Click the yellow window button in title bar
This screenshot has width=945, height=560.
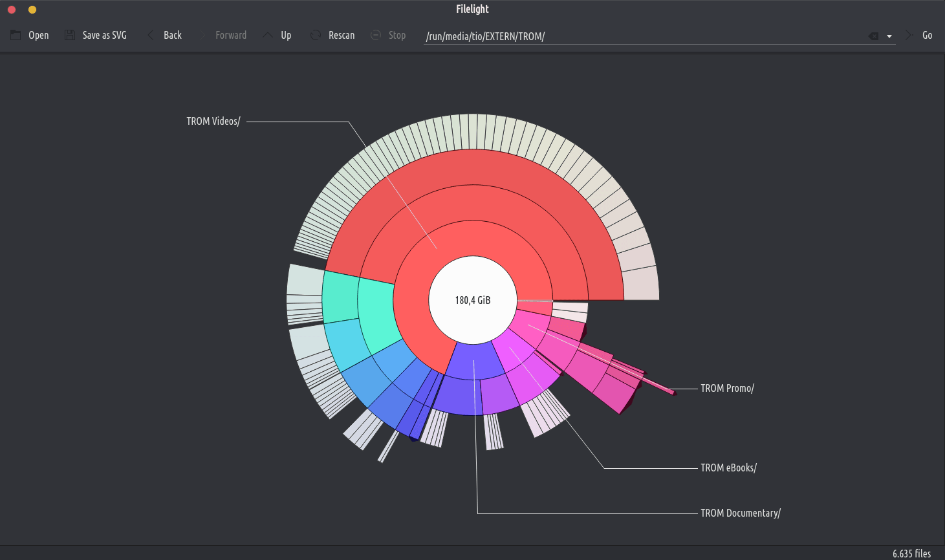pyautogui.click(x=32, y=10)
